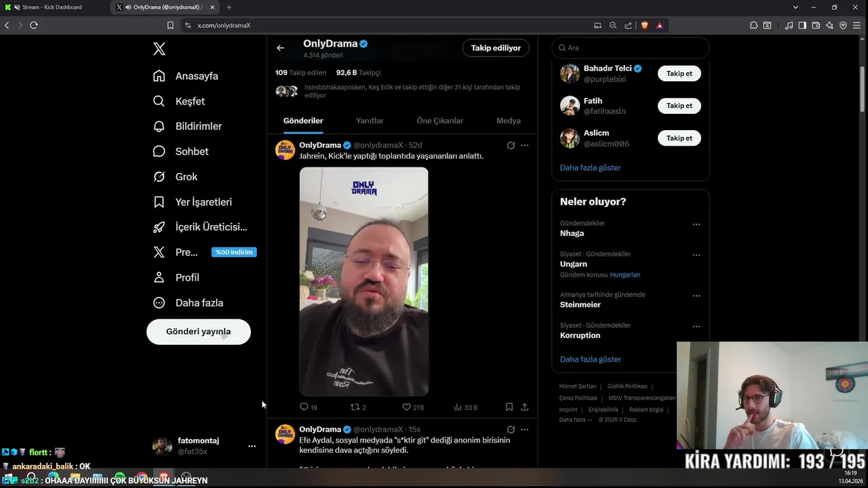The height and width of the screenshot is (488, 868).
Task: Open Premium sidebar item
Action: pyautogui.click(x=203, y=252)
